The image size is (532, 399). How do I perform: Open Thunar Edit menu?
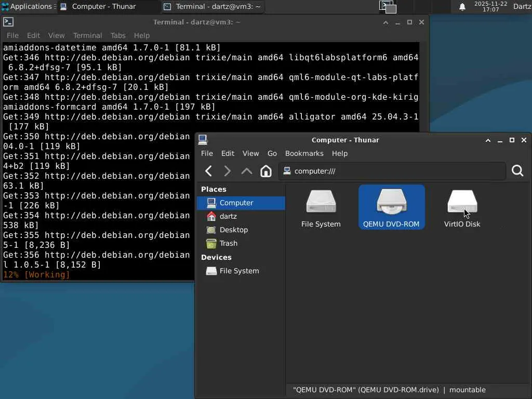[228, 153]
